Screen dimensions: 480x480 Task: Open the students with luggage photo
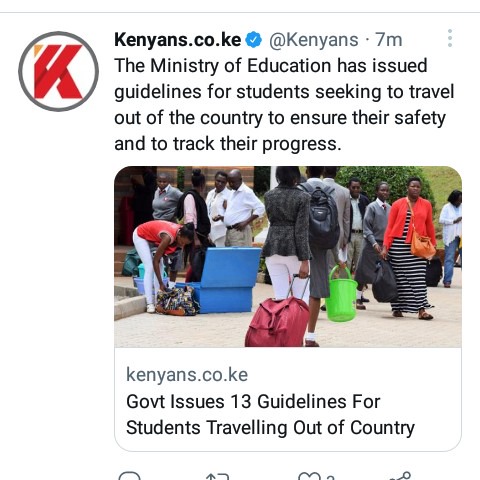(x=288, y=256)
